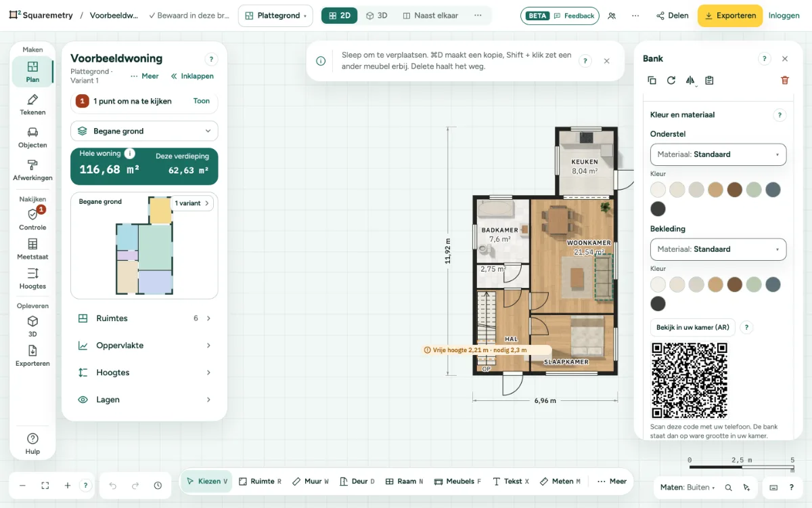This screenshot has width=812, height=508.
Task: Open the keyboard shortcuts icon
Action: [x=773, y=487]
